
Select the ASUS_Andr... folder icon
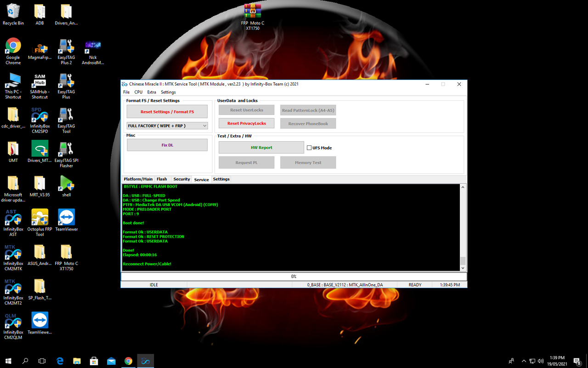click(x=40, y=255)
